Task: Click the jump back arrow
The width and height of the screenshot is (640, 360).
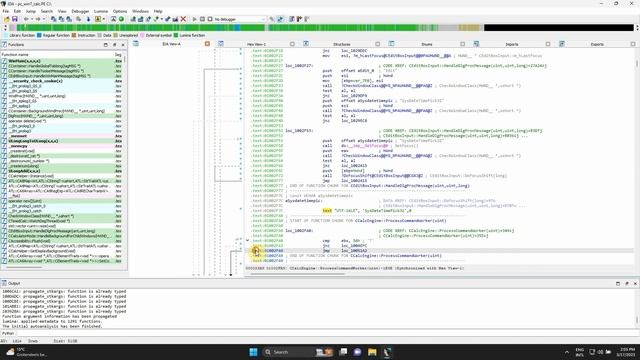Action: 26,19
